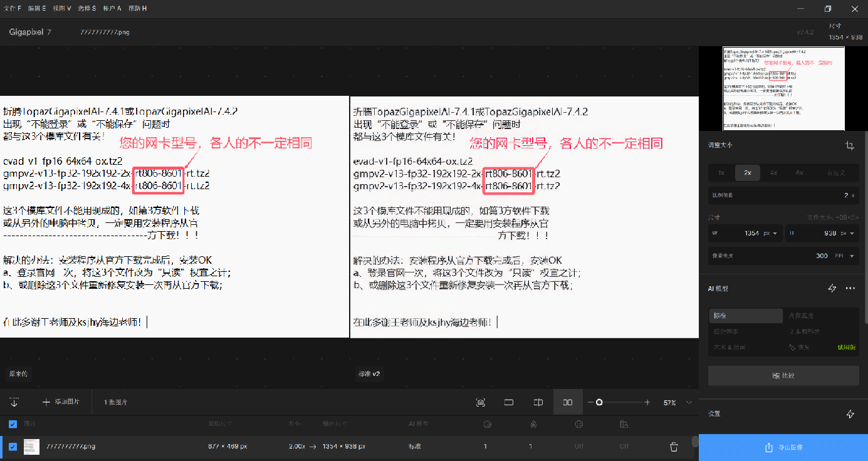
Task: Click the 比较 compare button
Action: coord(783,375)
